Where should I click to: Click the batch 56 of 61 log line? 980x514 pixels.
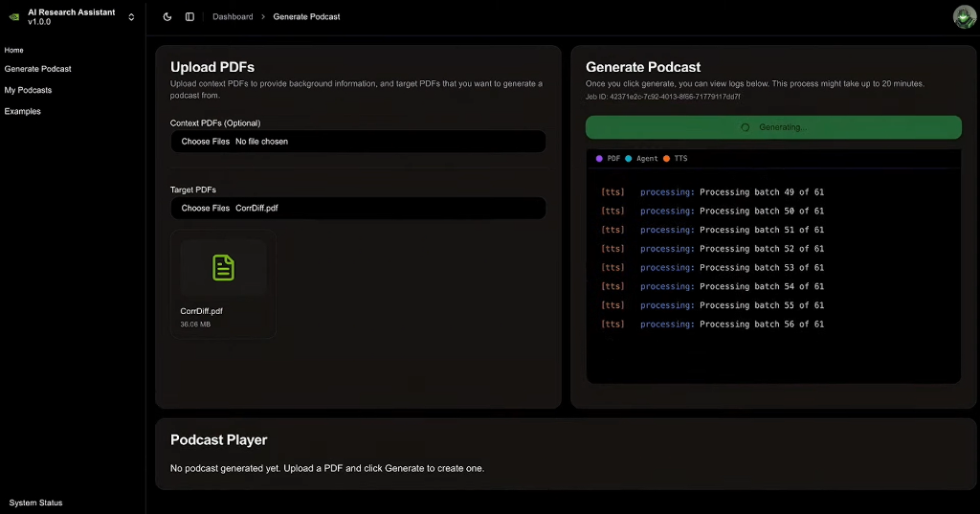click(x=732, y=324)
